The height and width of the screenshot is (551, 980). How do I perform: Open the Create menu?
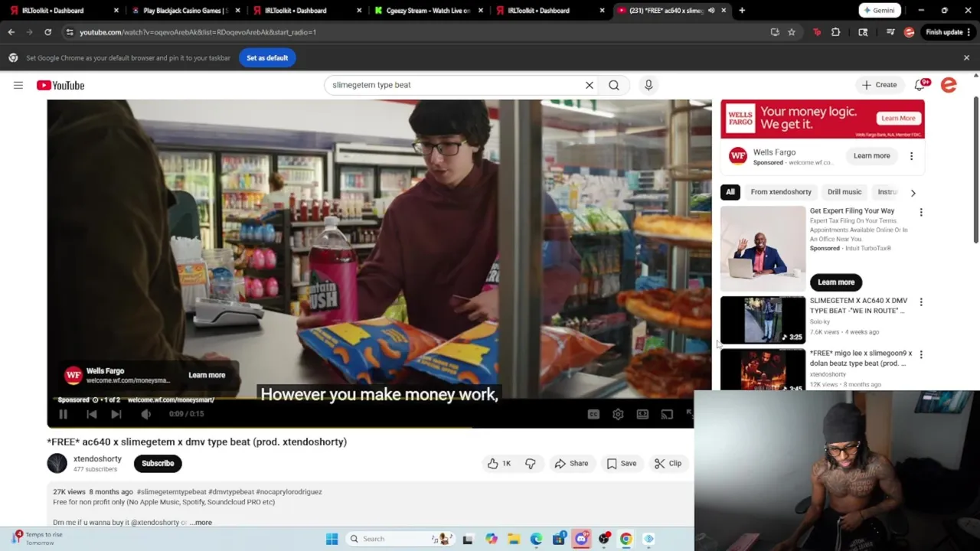(x=879, y=85)
